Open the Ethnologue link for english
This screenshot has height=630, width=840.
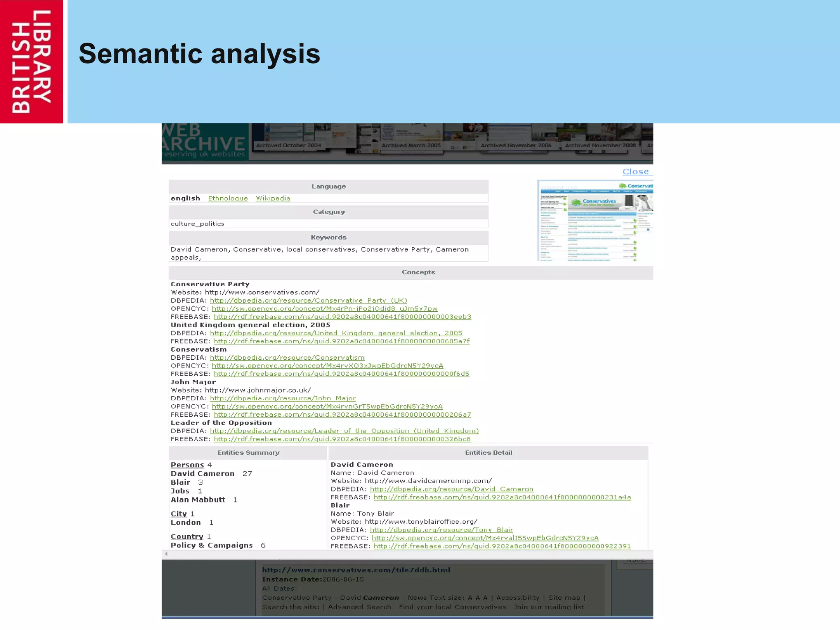click(228, 198)
